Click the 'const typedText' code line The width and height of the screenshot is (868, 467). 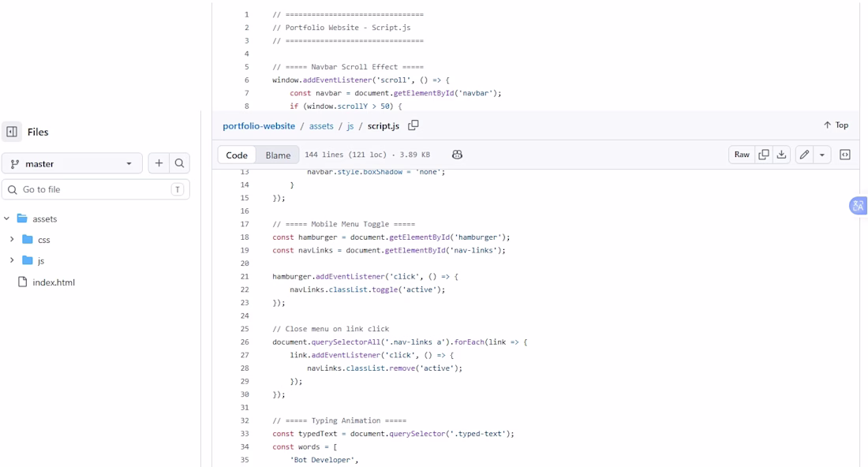click(x=393, y=434)
